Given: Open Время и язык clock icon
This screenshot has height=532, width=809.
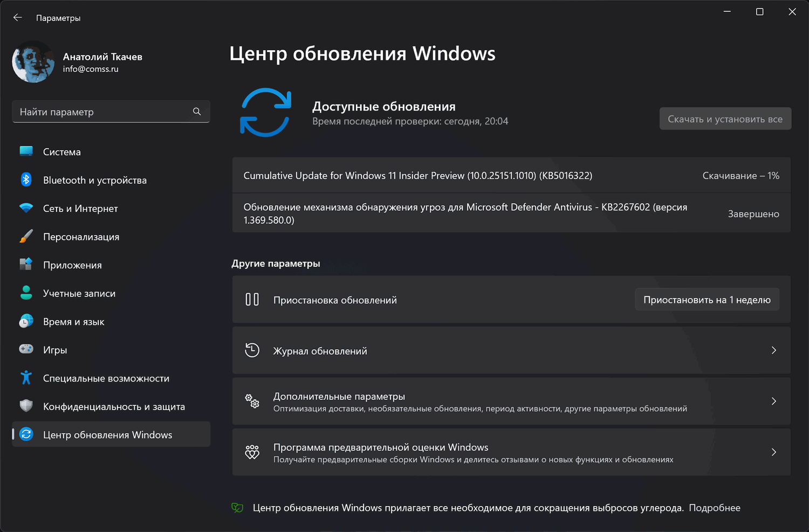Looking at the screenshot, I should click(x=26, y=321).
